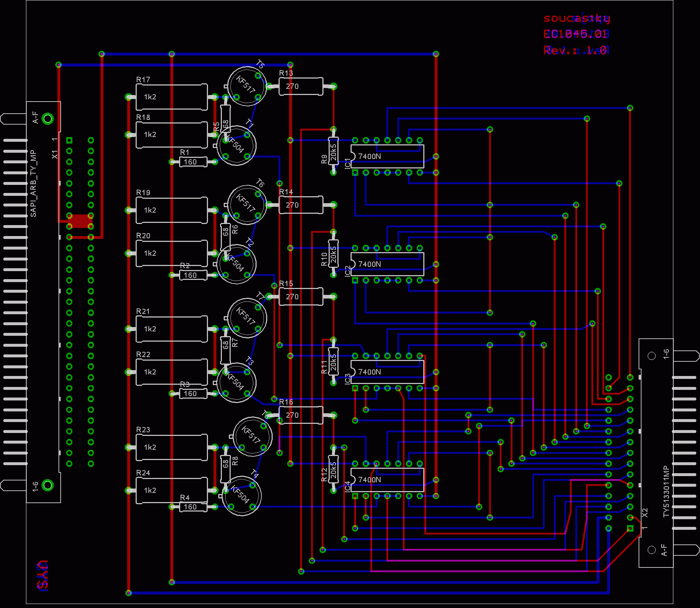Click the R24 1k2 resistor

point(171,491)
